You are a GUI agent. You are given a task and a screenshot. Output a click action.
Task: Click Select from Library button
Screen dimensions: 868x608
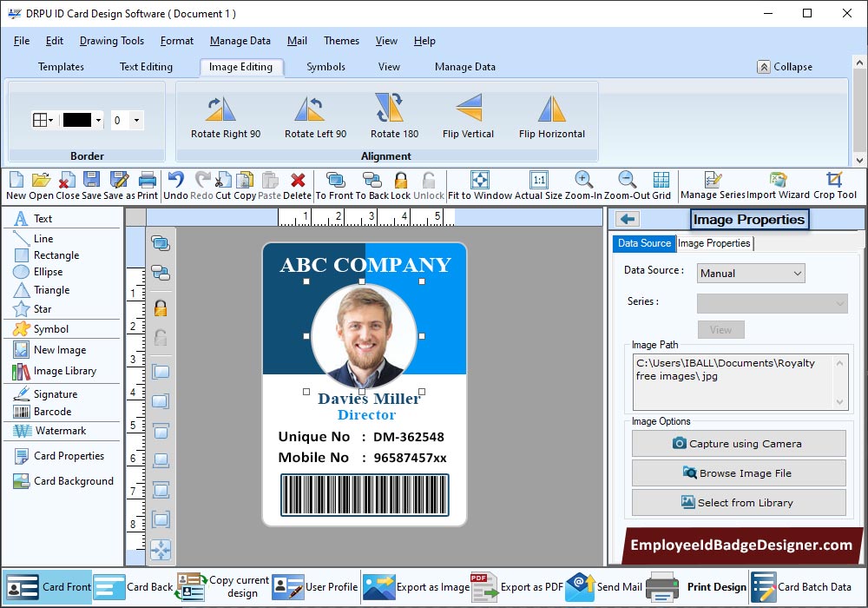(739, 502)
